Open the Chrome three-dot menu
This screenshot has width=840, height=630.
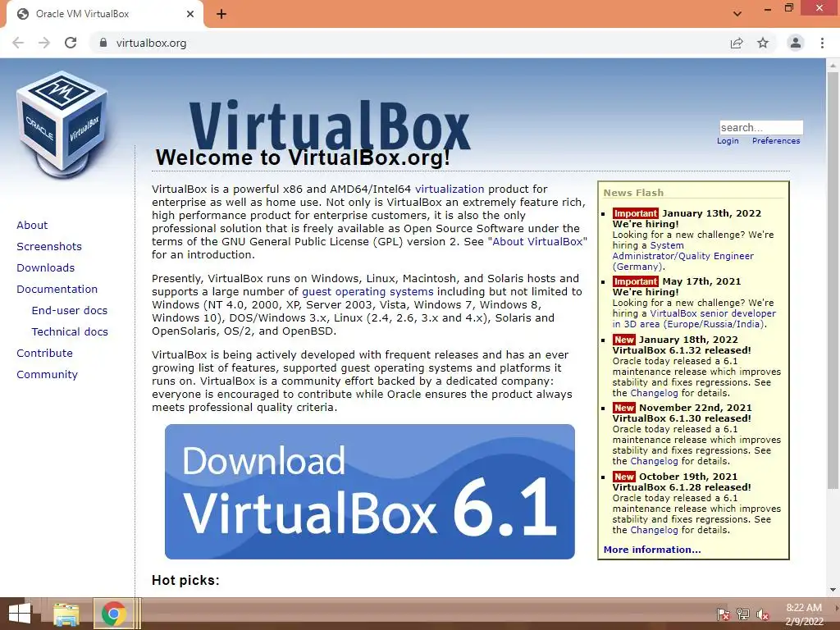click(x=822, y=43)
